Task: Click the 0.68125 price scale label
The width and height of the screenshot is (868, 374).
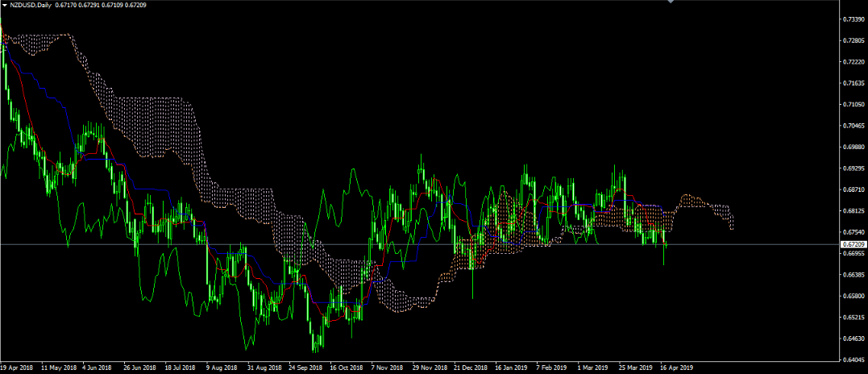Action: click(x=852, y=211)
